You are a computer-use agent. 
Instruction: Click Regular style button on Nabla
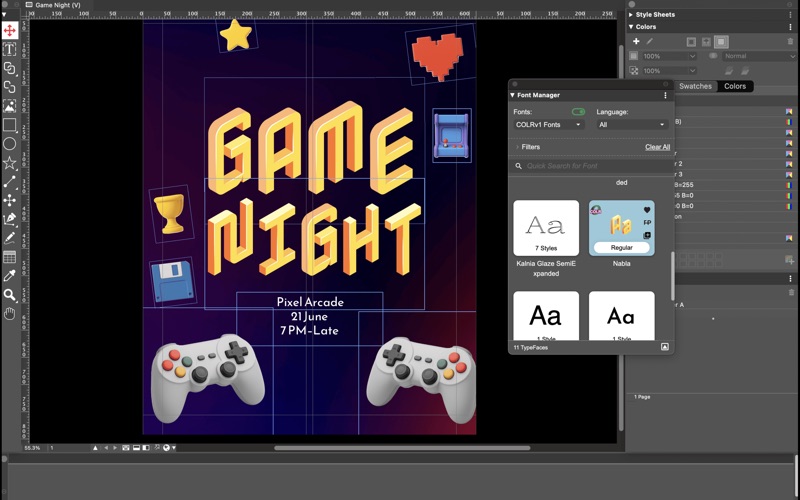(621, 247)
